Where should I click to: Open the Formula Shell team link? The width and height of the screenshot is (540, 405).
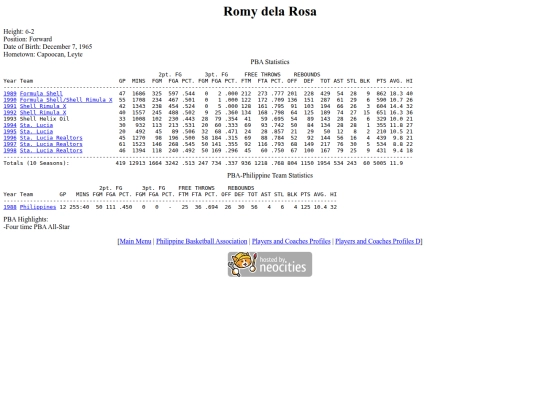point(41,93)
